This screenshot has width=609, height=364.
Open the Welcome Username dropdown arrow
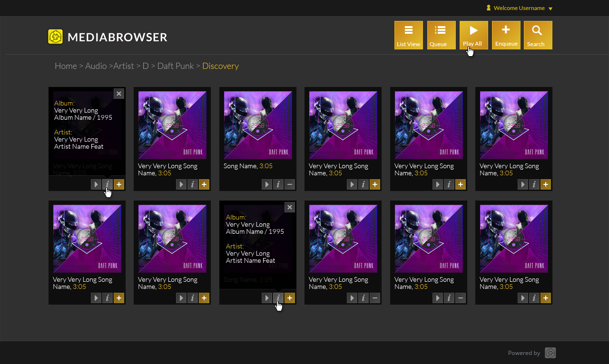click(550, 9)
